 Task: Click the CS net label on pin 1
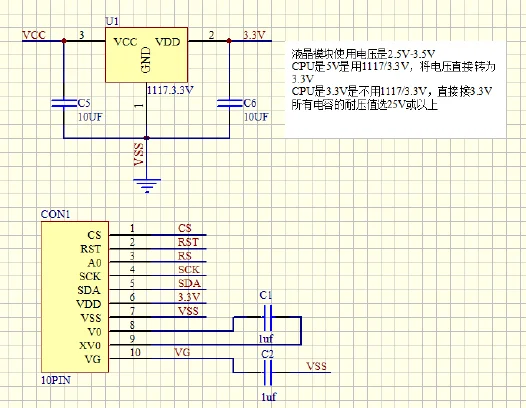[x=185, y=228]
